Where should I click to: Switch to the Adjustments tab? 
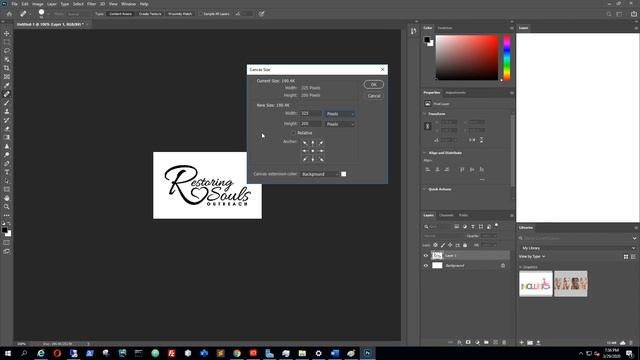(x=456, y=93)
